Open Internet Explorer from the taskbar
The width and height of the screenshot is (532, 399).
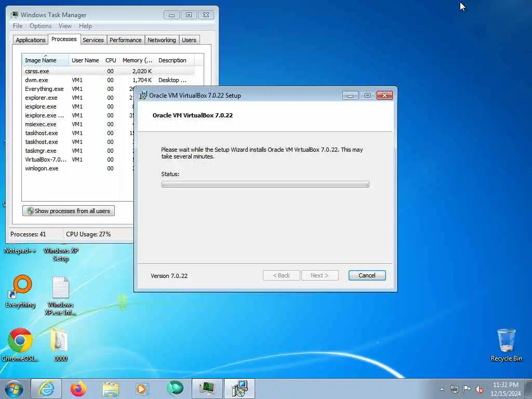46,389
